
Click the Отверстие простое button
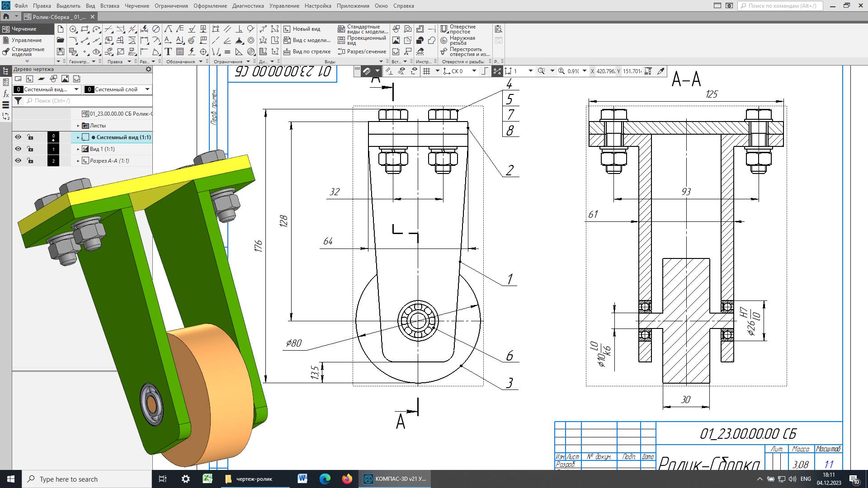pos(458,29)
